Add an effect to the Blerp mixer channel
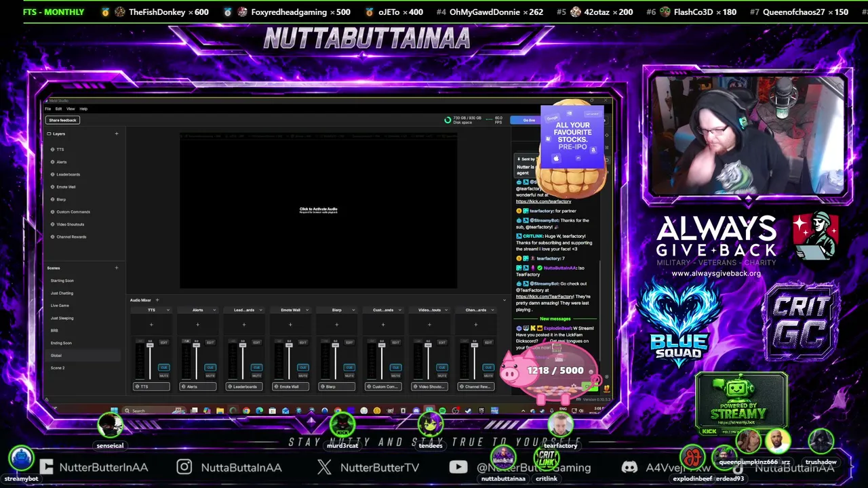The width and height of the screenshot is (868, 488). (x=336, y=325)
